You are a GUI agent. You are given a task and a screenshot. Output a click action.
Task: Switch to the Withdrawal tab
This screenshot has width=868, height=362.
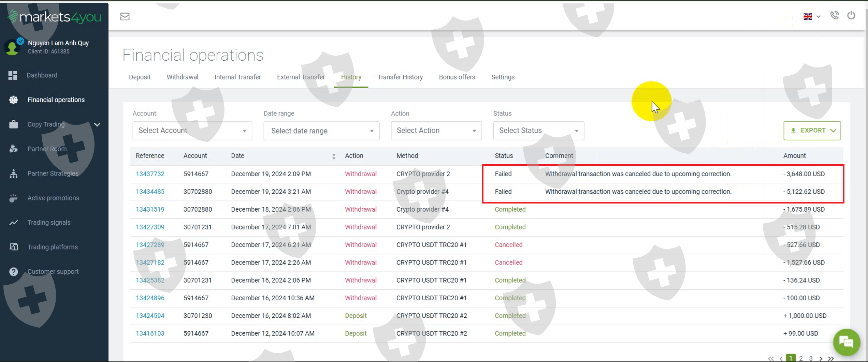click(183, 77)
